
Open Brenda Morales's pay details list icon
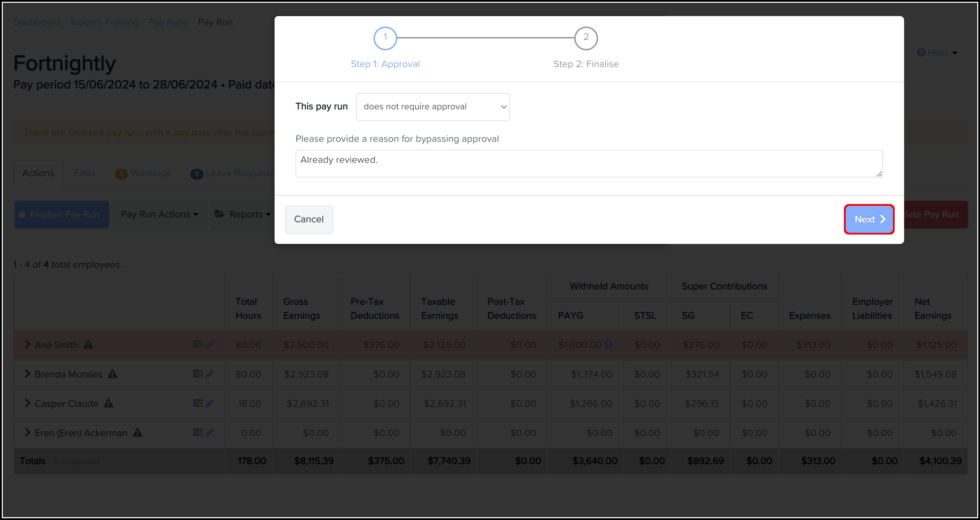(198, 374)
